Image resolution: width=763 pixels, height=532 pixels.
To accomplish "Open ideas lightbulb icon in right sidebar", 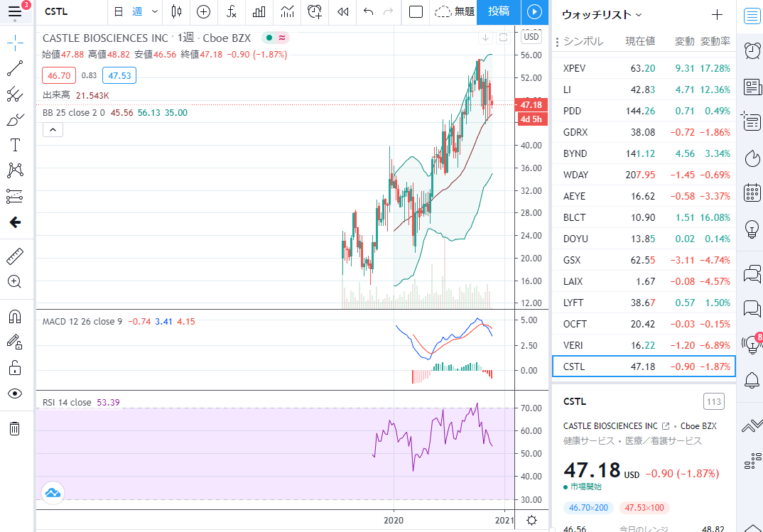I will pyautogui.click(x=752, y=228).
